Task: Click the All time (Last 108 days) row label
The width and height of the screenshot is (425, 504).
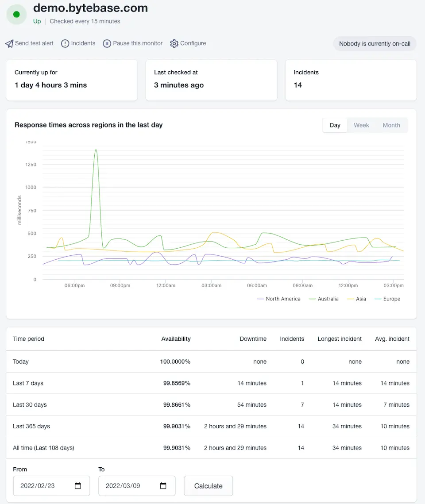Action: pos(43,448)
